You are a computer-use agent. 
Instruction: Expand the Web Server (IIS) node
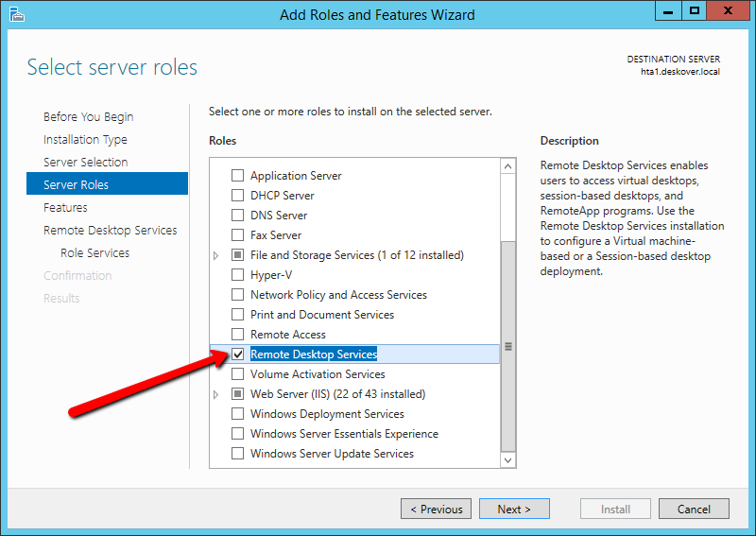216,394
